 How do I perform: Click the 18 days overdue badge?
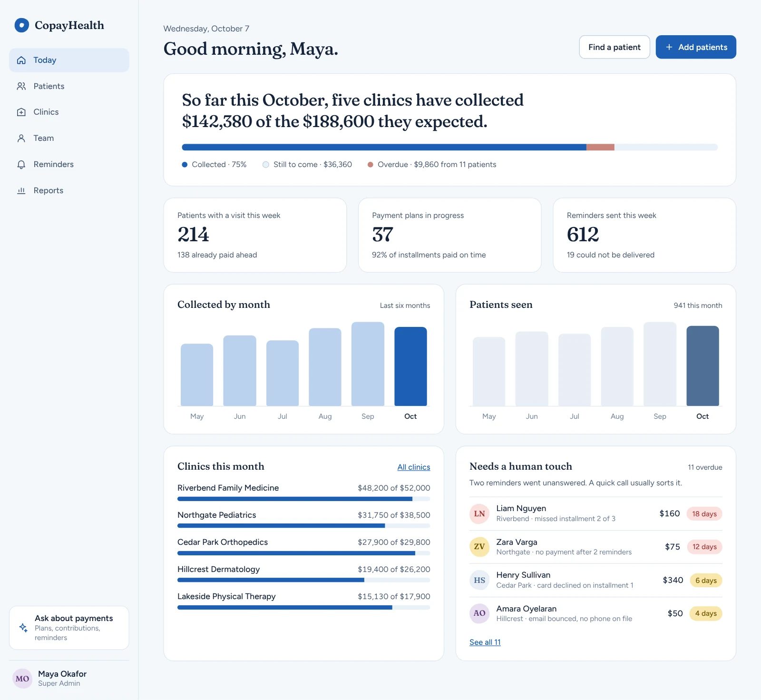pos(704,514)
